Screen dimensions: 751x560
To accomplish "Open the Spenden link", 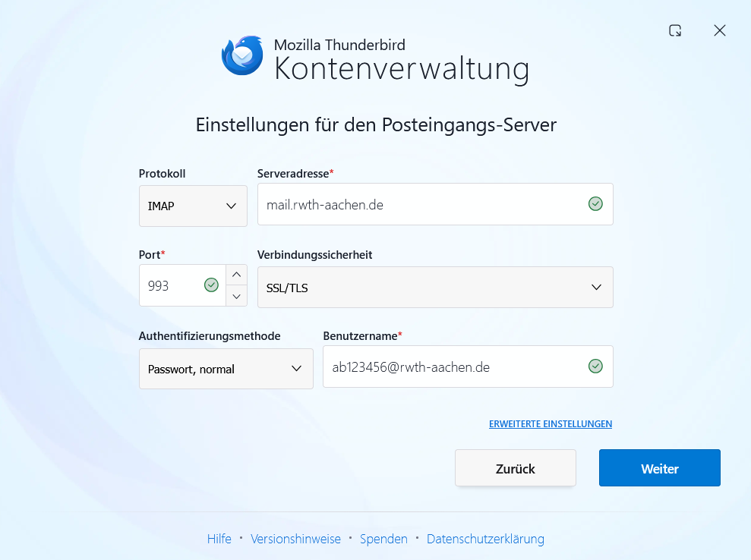I will point(383,539).
